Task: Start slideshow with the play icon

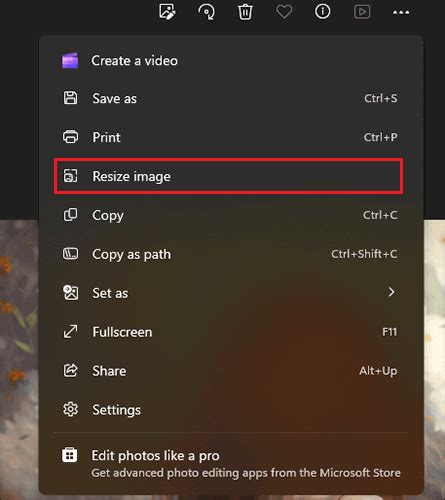Action: pos(362,12)
